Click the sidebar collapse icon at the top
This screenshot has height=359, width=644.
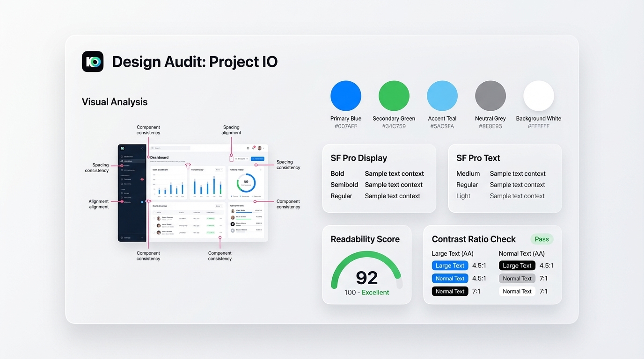pos(142,148)
